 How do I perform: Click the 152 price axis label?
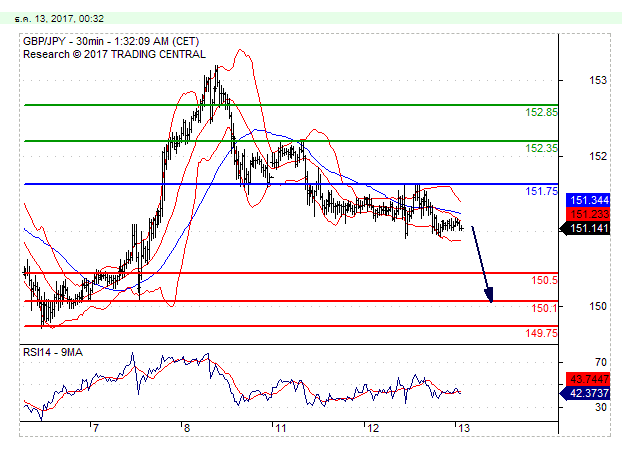point(598,156)
